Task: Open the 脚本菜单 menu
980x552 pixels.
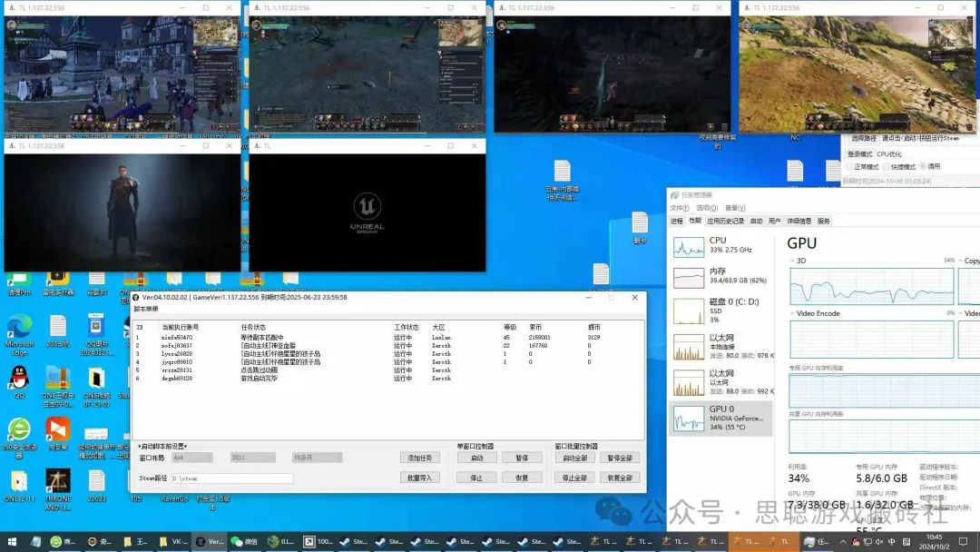Action: [x=148, y=310]
